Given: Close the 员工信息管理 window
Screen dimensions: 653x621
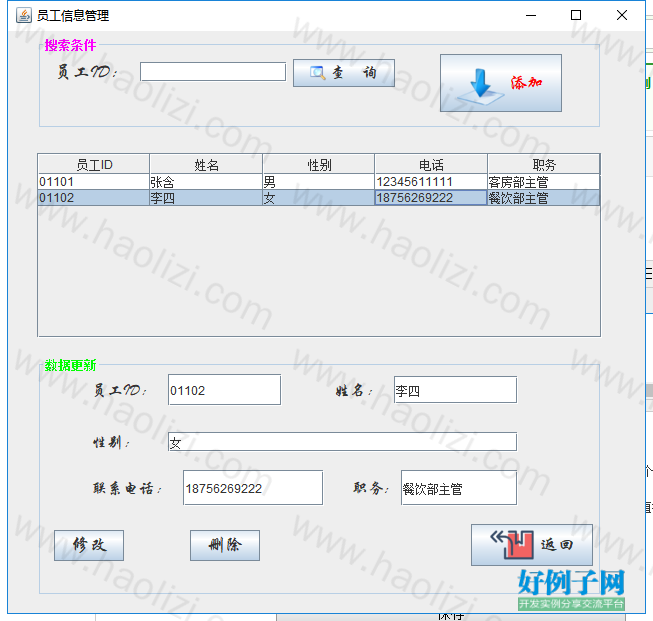Looking at the screenshot, I should 622,15.
